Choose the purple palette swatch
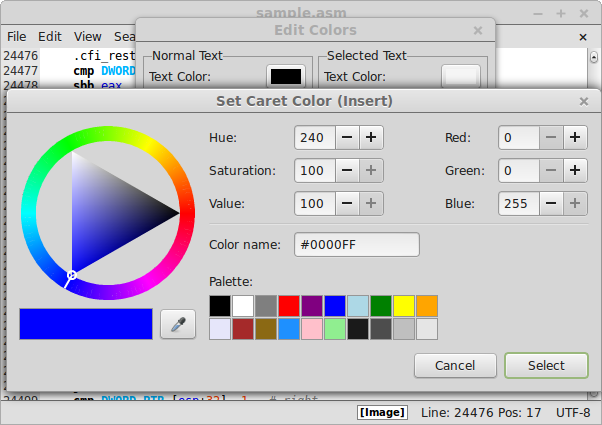This screenshot has height=425, width=602. 312,306
